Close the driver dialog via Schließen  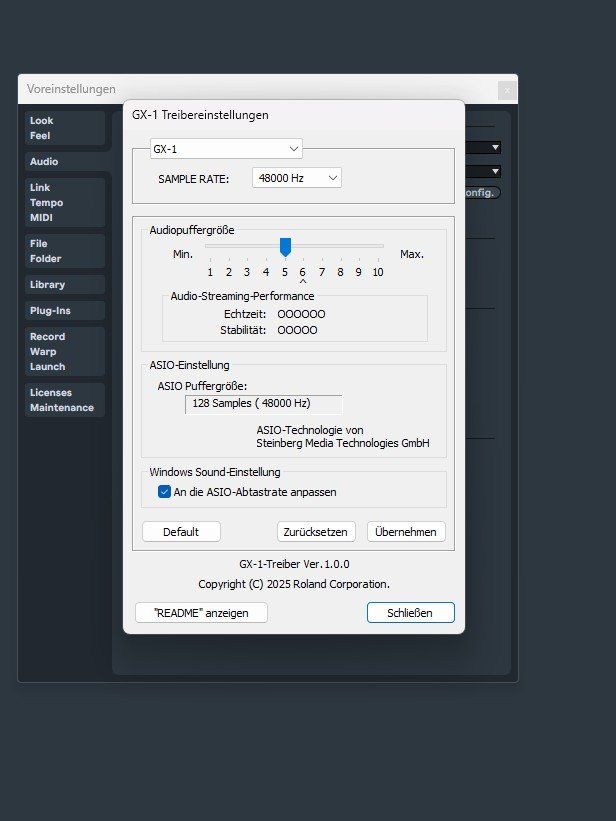[x=410, y=612]
